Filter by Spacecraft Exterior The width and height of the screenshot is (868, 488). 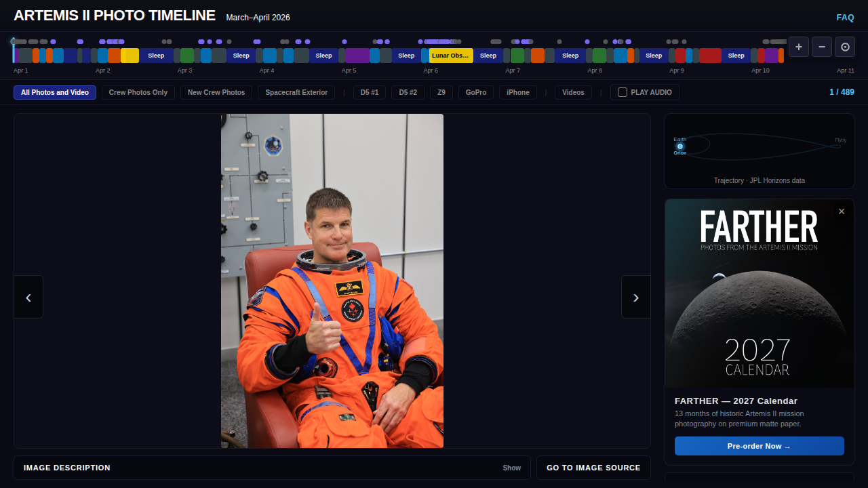[x=296, y=92]
